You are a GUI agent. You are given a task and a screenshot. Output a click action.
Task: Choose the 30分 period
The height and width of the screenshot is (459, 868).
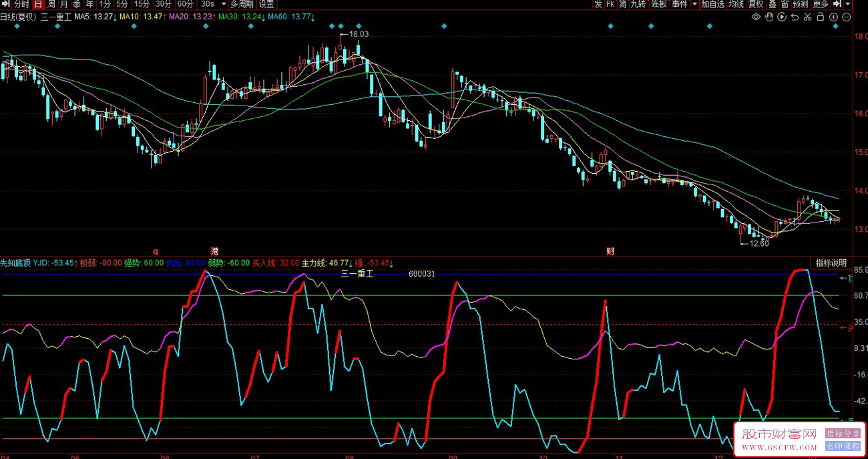[x=164, y=4]
